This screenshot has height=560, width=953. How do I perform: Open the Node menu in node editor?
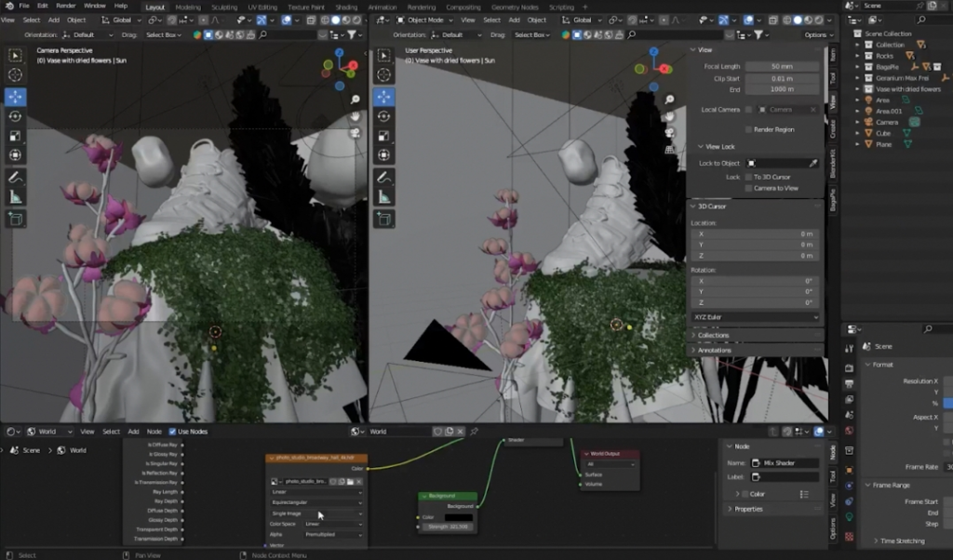pos(154,432)
